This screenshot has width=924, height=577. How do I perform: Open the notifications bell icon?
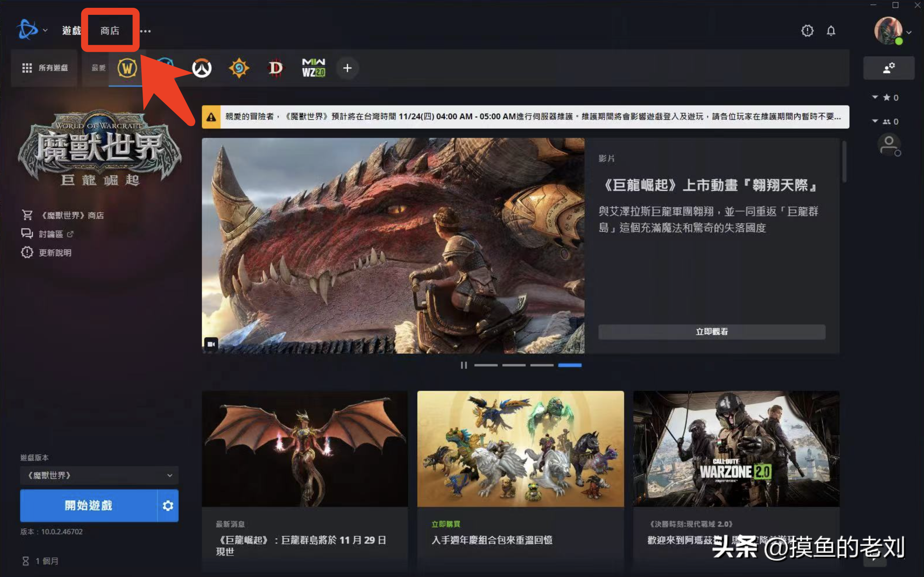pyautogui.click(x=831, y=31)
